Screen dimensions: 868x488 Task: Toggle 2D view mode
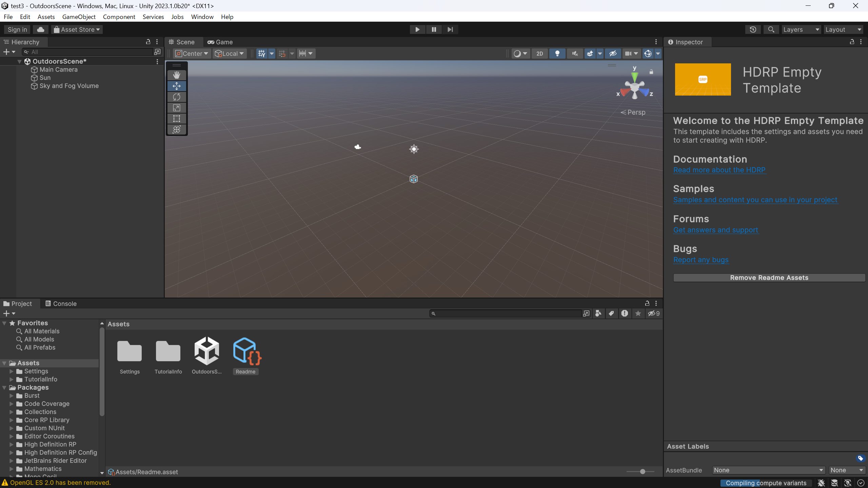point(539,53)
